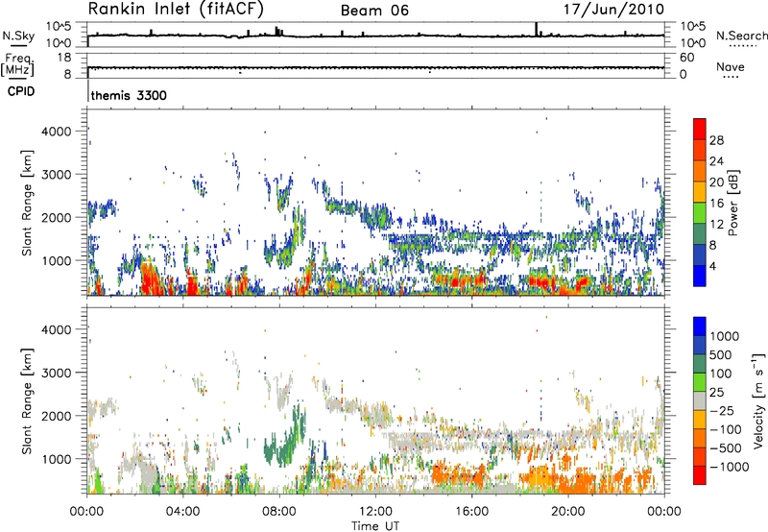Image resolution: width=768 pixels, height=532 pixels.
Task: Click the '-500' tick on Velocity scale
Action: pos(725,448)
